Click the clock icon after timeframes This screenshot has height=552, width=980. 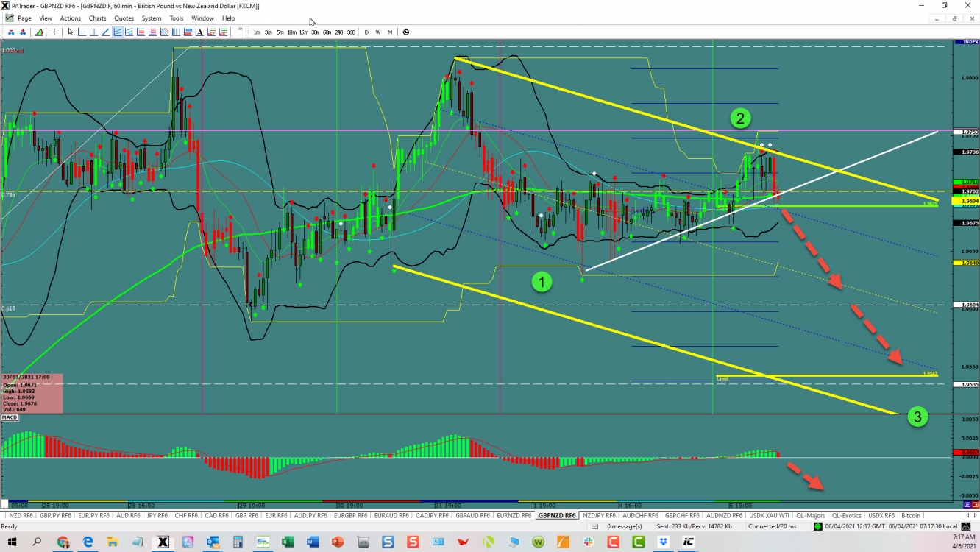tap(406, 32)
